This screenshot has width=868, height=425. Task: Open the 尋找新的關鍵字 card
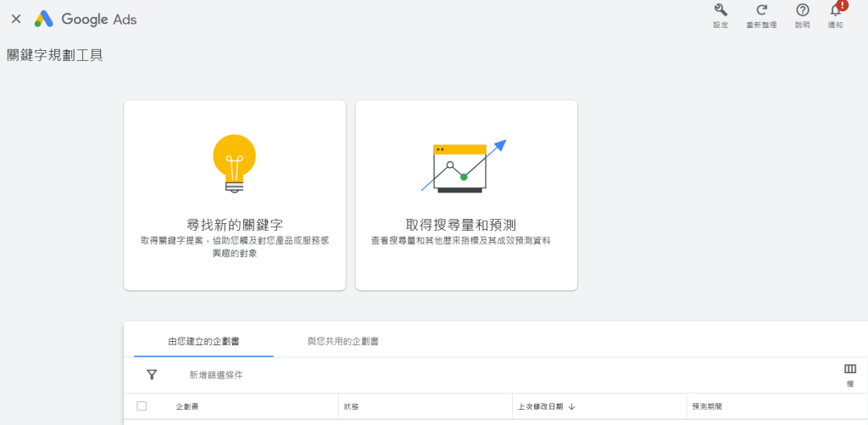pyautogui.click(x=235, y=195)
